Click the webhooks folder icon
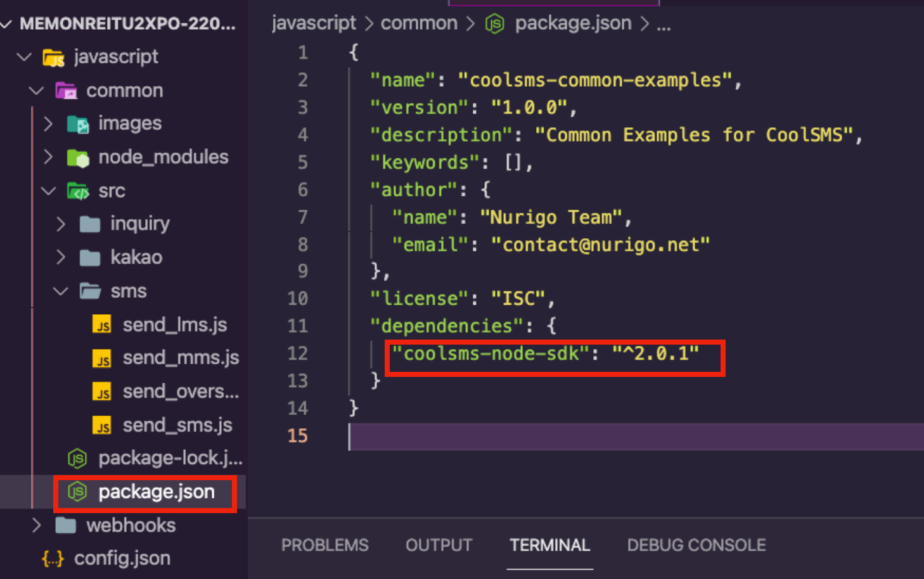Screen dimensions: 924x579 pyautogui.click(x=65, y=525)
